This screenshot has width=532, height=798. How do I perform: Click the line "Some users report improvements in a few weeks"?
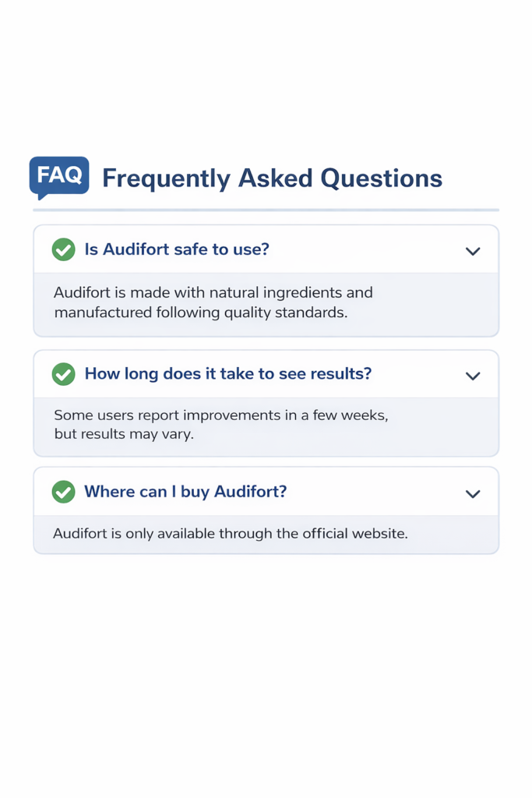(220, 415)
